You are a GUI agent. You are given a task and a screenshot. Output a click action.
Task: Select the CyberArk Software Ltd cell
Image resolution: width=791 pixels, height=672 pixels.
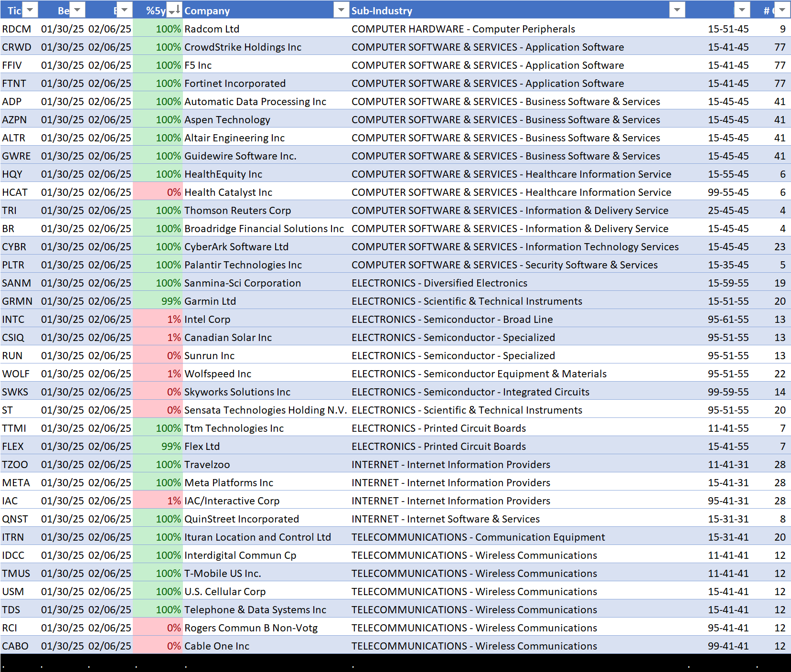(266, 246)
